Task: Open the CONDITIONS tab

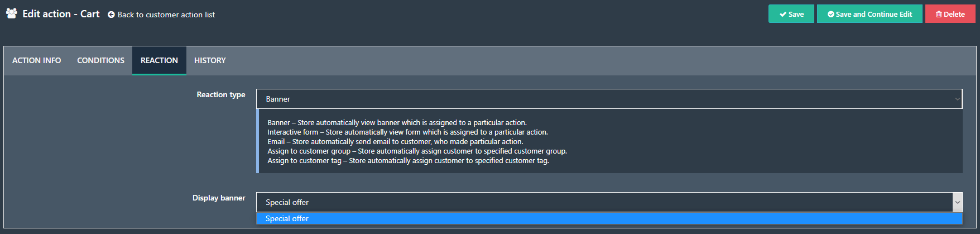Action: (101, 60)
